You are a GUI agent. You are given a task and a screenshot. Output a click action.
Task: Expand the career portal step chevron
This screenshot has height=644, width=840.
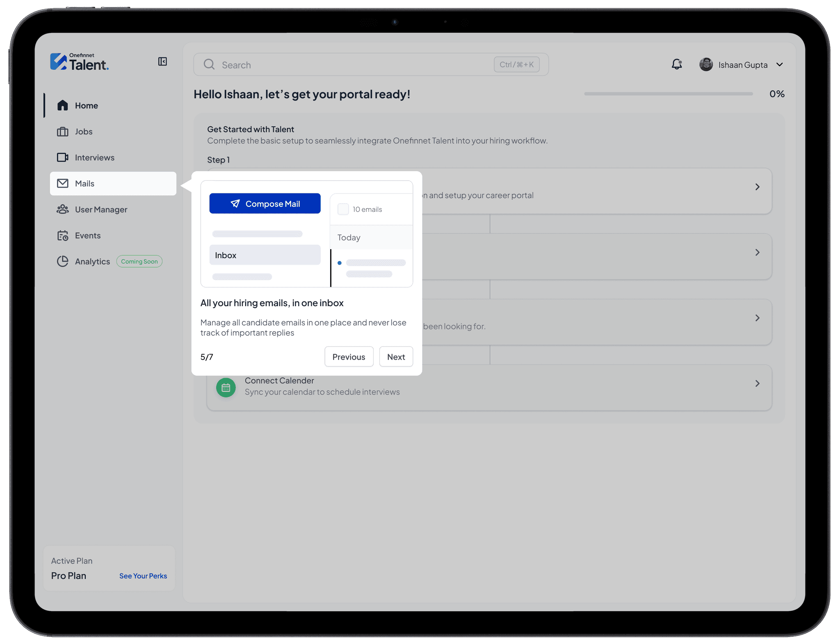click(757, 187)
